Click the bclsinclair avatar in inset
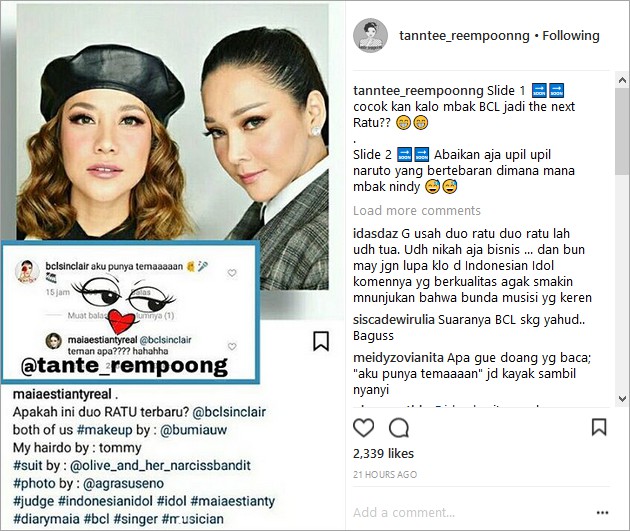Viewport: 630px width, 531px height. [x=27, y=271]
